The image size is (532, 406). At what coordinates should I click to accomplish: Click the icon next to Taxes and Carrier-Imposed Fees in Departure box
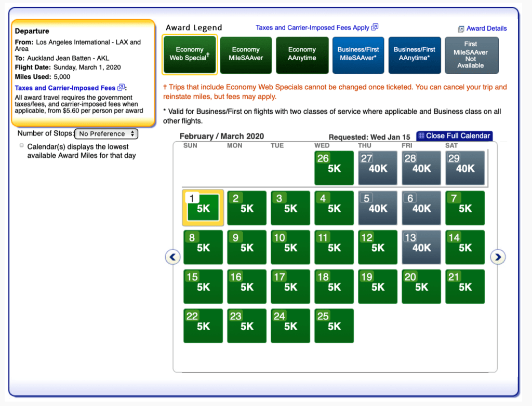[121, 88]
